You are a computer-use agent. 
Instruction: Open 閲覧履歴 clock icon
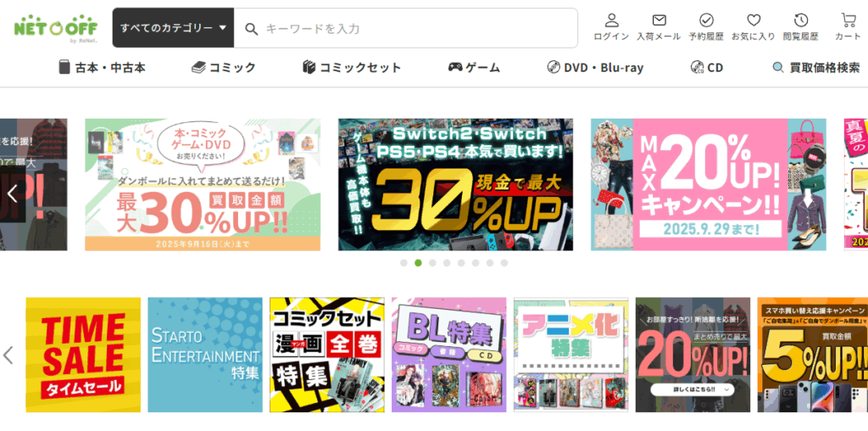point(800,20)
